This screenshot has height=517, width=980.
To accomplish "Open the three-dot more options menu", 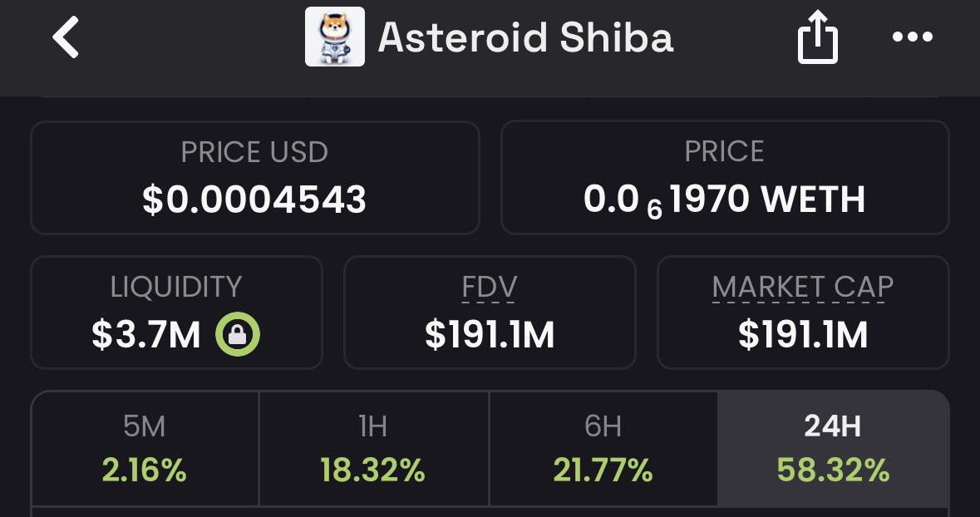I will tap(913, 38).
